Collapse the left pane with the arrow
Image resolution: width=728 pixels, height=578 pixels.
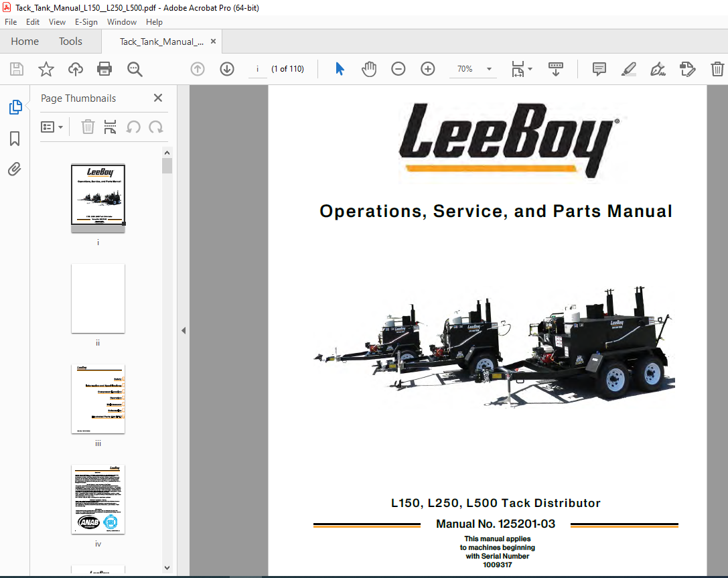tap(184, 331)
